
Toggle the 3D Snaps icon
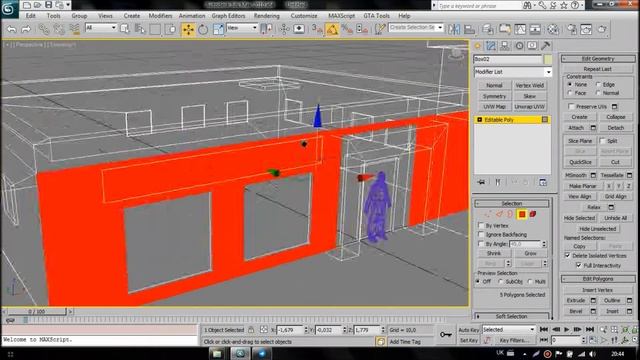317,29
